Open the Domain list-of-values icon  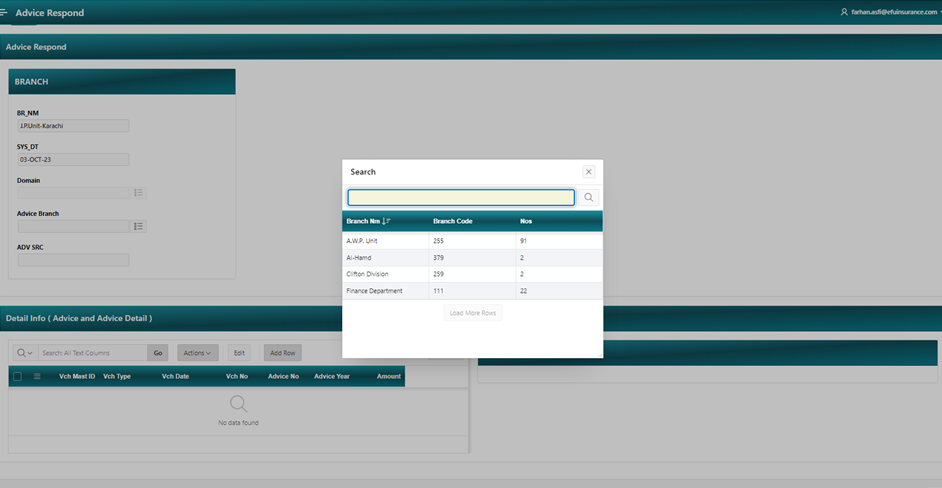[x=139, y=193]
